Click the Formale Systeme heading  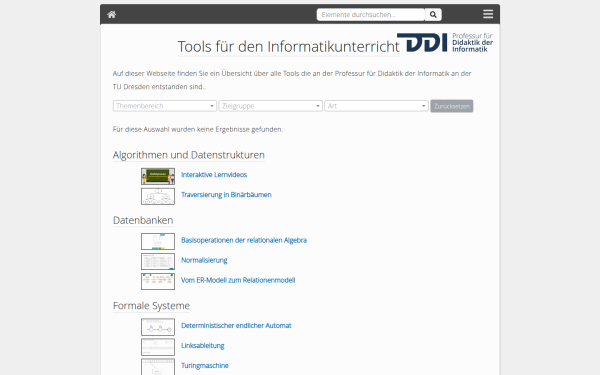(x=151, y=306)
